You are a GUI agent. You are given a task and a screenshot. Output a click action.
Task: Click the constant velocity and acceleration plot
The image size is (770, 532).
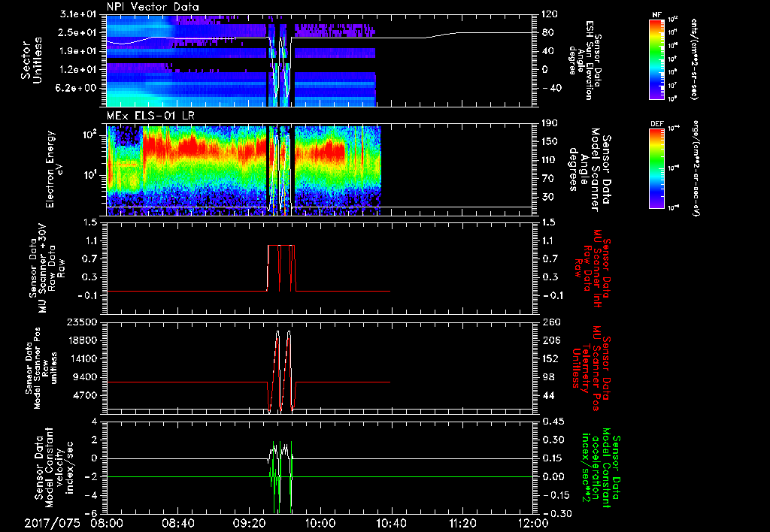coord(320,467)
